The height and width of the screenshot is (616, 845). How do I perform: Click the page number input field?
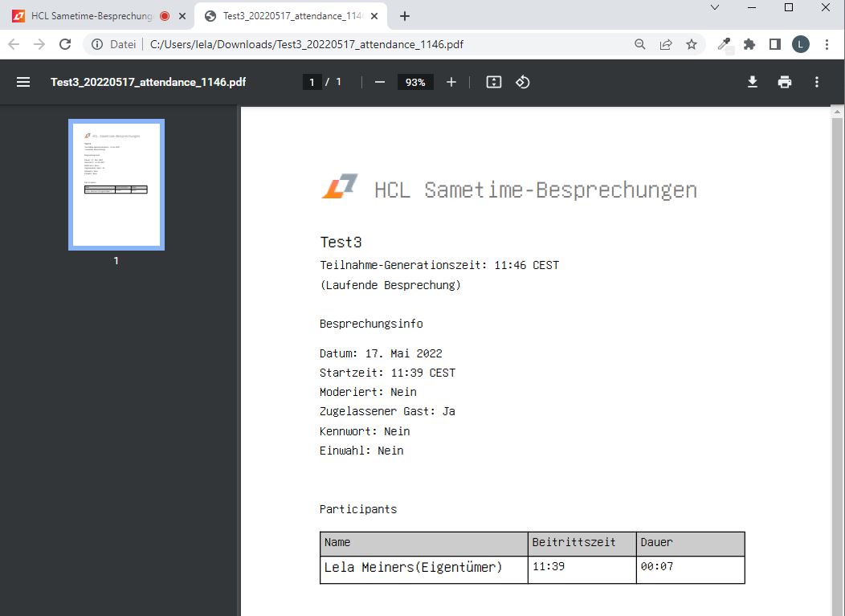[312, 82]
